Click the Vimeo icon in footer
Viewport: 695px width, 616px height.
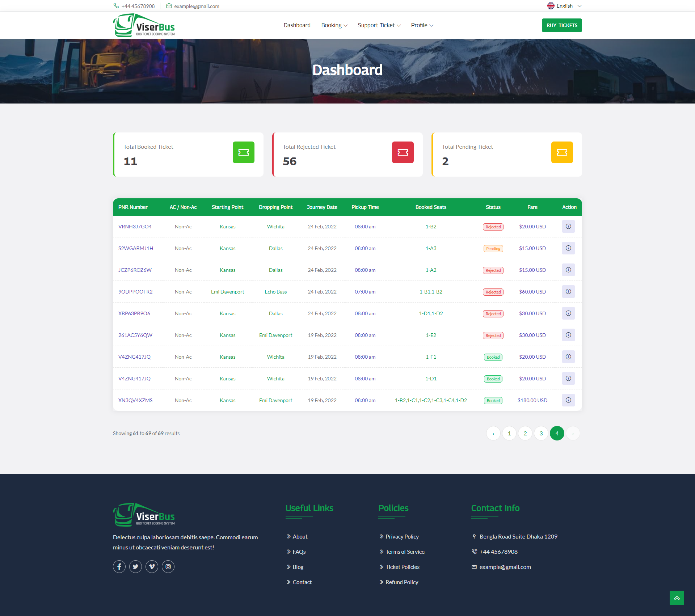pyautogui.click(x=152, y=566)
